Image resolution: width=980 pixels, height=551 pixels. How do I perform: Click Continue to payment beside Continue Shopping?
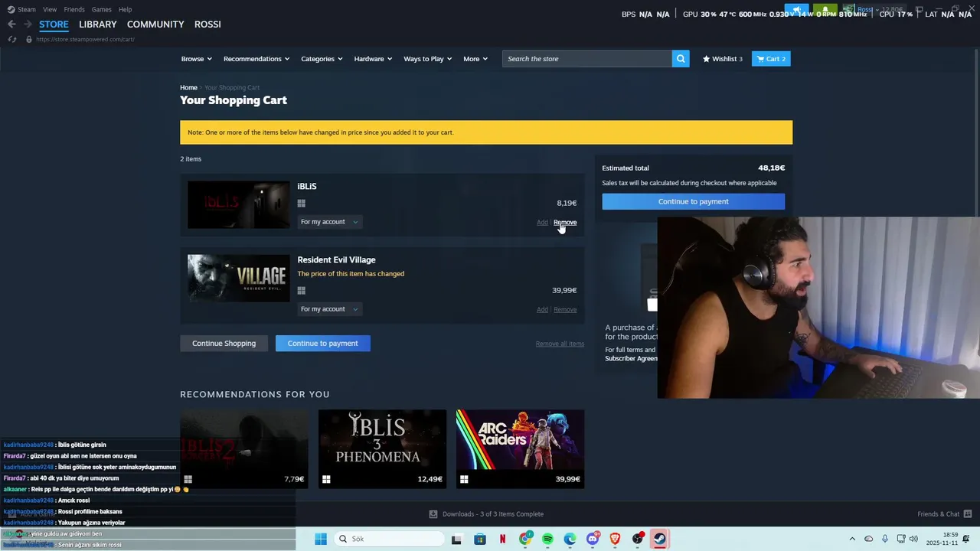coord(322,344)
